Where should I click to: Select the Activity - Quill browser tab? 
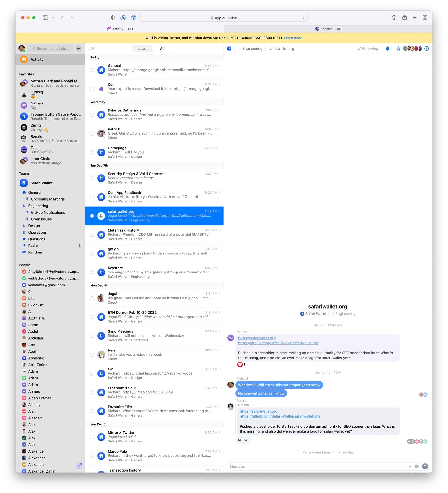click(x=120, y=29)
